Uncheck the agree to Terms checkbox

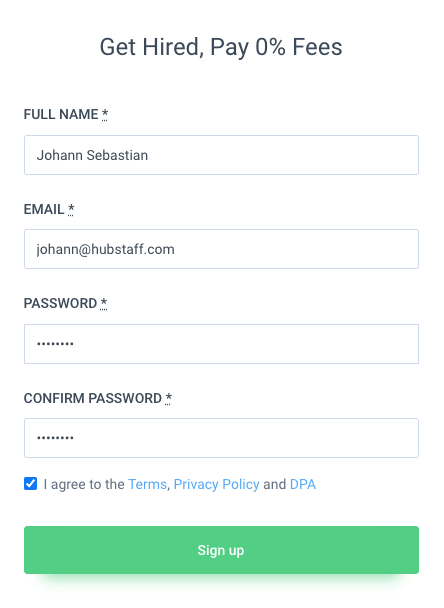pyautogui.click(x=30, y=484)
